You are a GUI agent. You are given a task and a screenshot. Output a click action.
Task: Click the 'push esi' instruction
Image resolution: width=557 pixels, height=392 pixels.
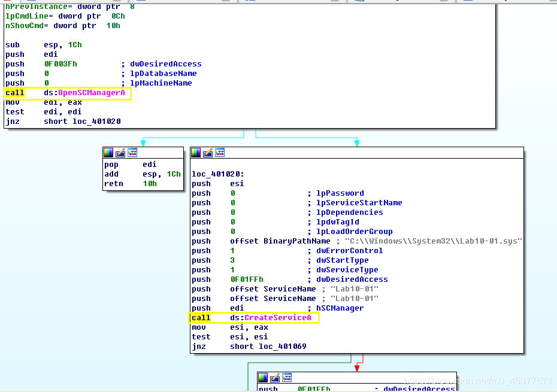(218, 184)
